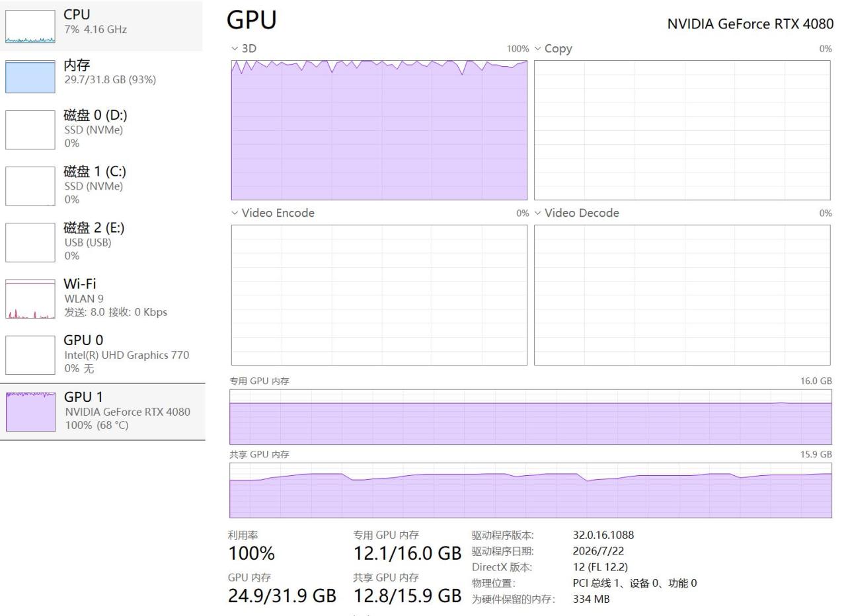Click the empty Copy engine graph
The width and height of the screenshot is (846, 616).
pyautogui.click(x=682, y=130)
